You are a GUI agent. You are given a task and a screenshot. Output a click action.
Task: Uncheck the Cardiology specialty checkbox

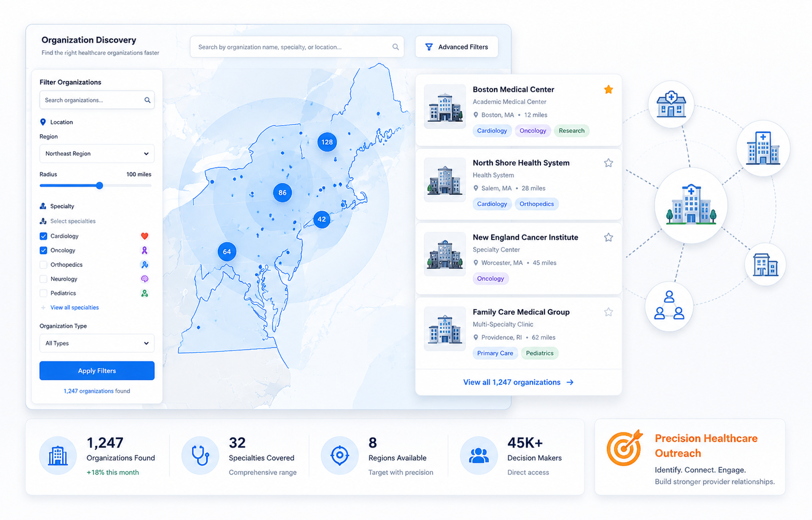click(x=44, y=236)
